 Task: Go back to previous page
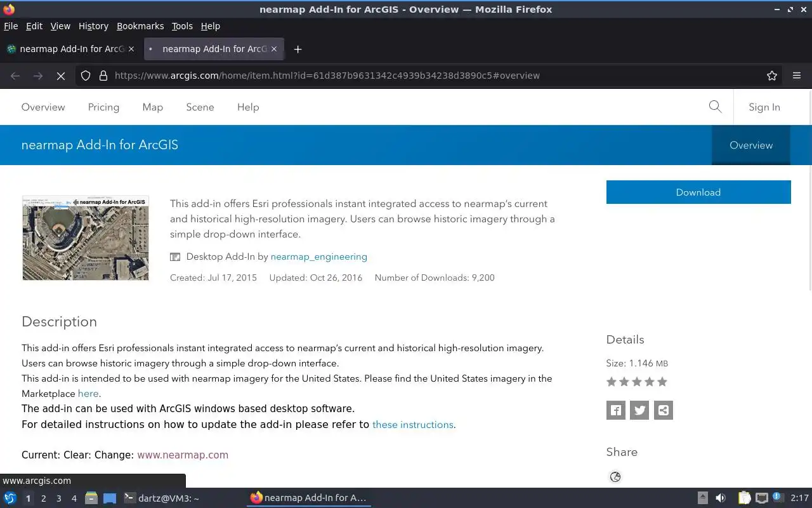click(15, 76)
